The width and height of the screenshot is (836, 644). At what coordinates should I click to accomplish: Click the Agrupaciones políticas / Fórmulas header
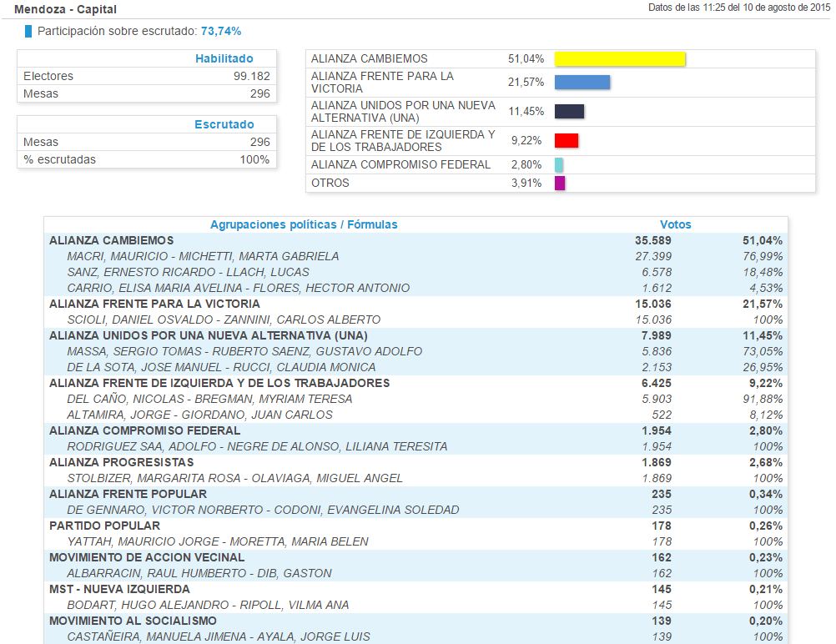click(304, 224)
